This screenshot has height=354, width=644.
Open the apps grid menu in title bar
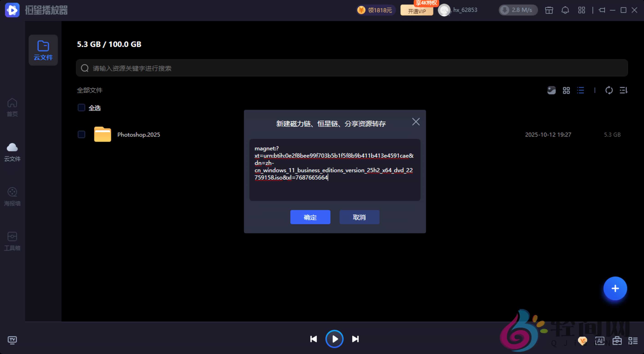(x=582, y=10)
